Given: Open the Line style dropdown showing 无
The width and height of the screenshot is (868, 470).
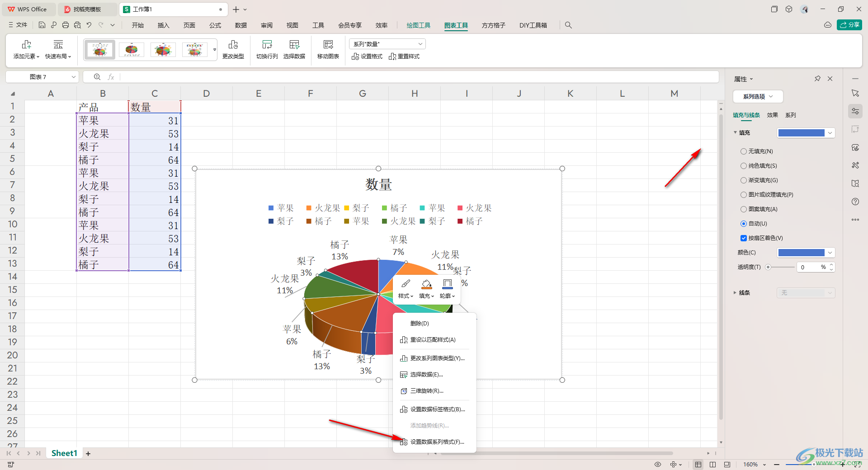Looking at the screenshot, I should (x=806, y=293).
